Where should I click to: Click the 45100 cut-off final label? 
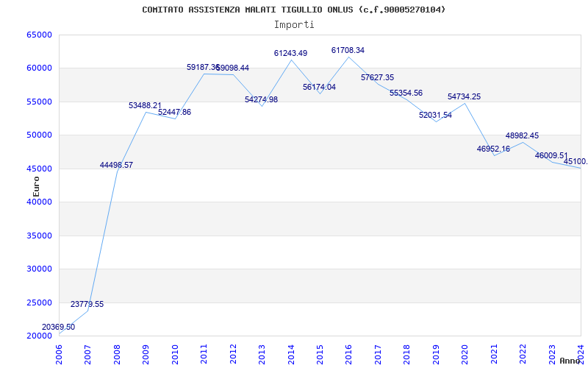[x=576, y=161]
